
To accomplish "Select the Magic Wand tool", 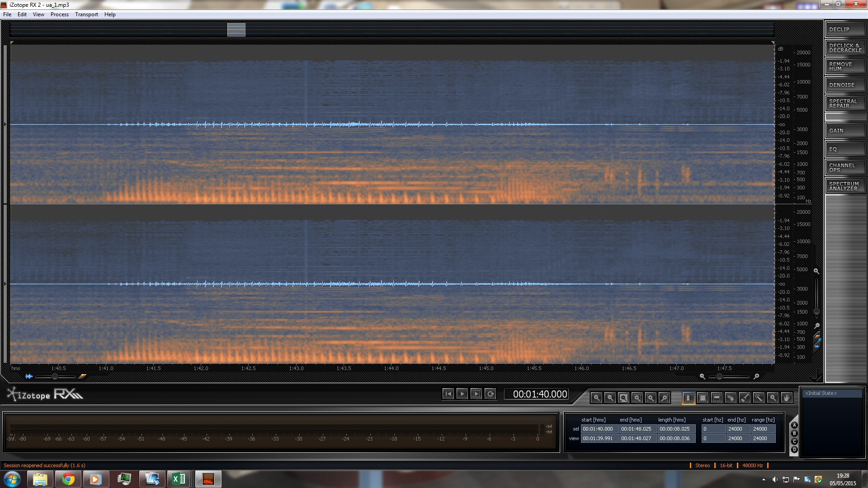I will [x=759, y=398].
